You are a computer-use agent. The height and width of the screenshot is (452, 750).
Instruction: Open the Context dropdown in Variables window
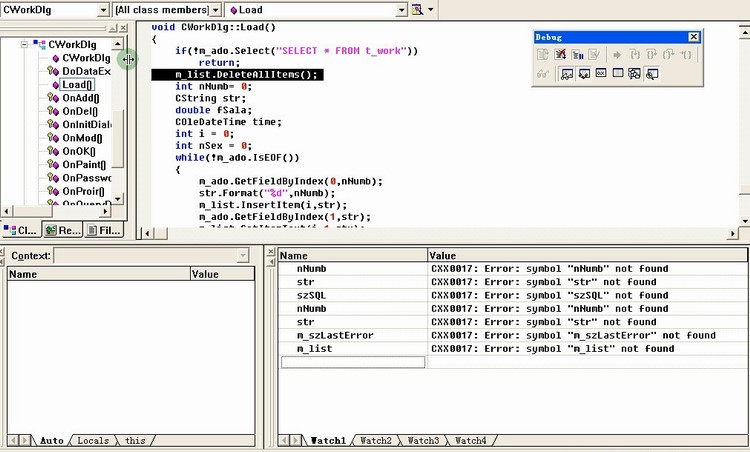point(243,255)
